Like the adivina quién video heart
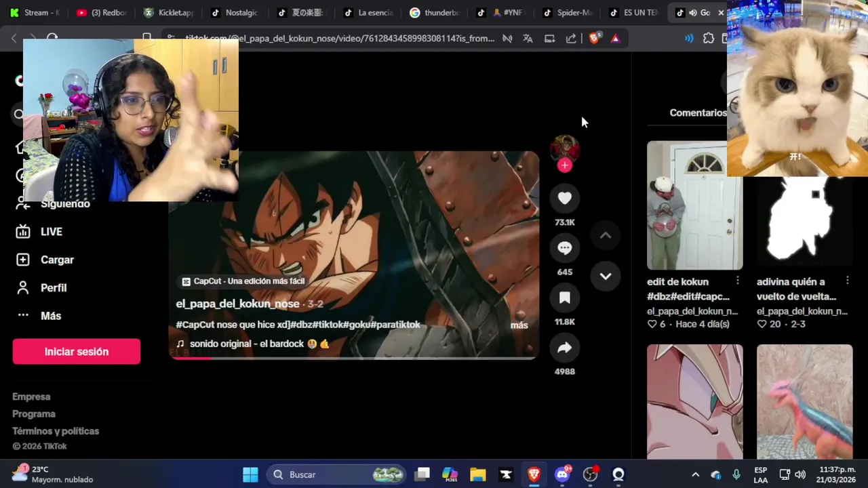Image resolution: width=868 pixels, height=488 pixels. [762, 324]
